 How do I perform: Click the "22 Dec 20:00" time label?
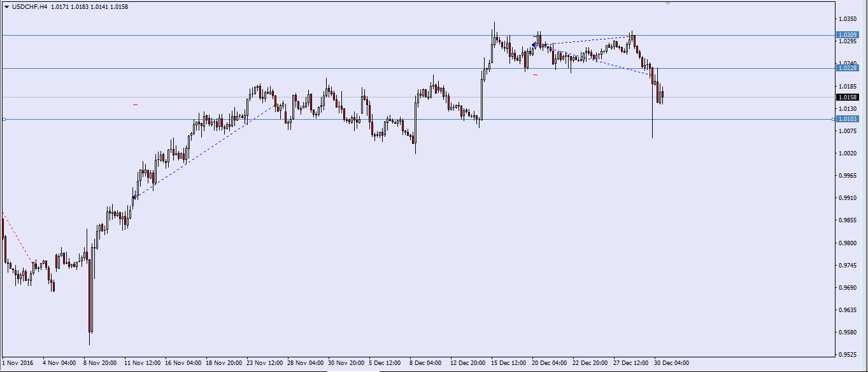click(591, 362)
